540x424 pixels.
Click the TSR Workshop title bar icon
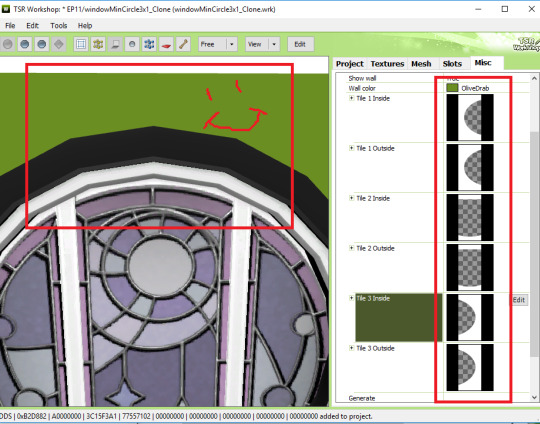click(x=5, y=9)
